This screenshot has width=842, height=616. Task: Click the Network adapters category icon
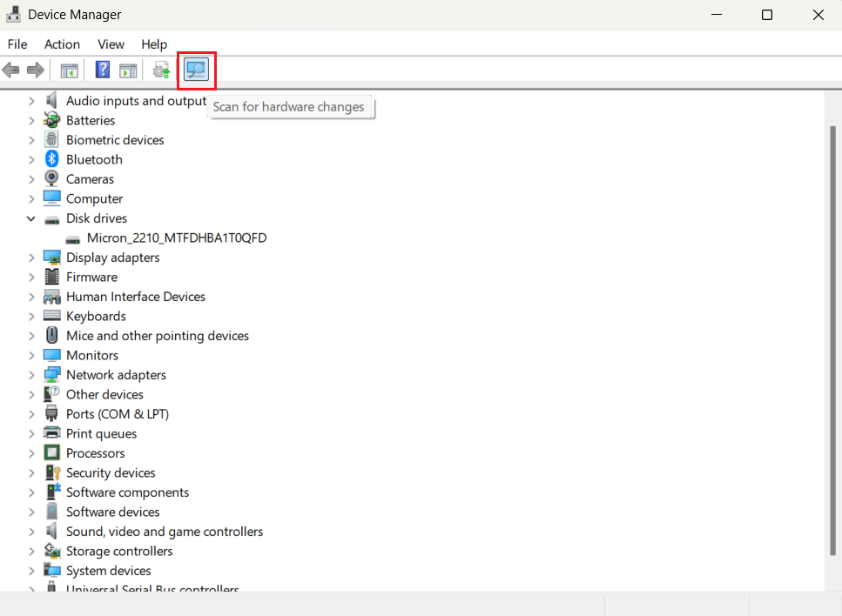[x=52, y=374]
